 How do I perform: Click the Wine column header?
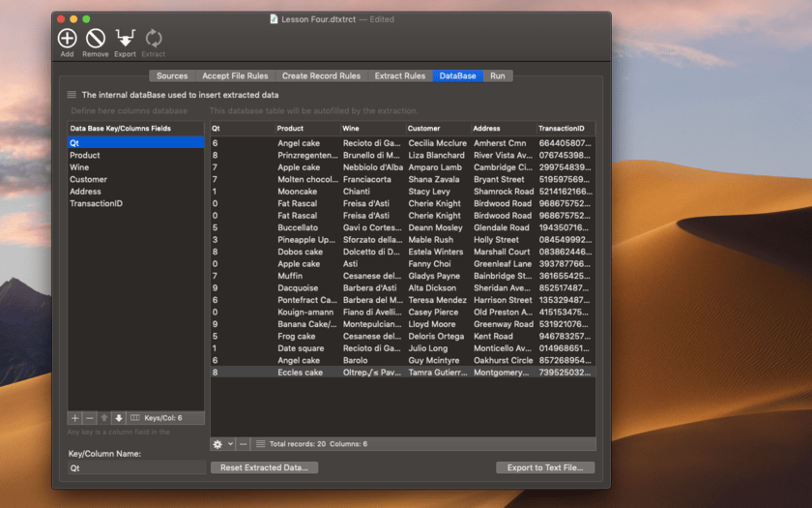pos(372,129)
